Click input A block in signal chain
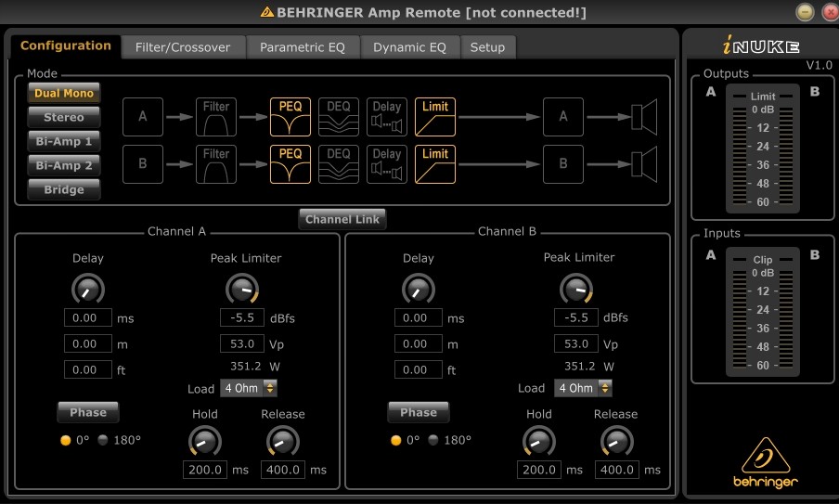This screenshot has width=839, height=504. tap(143, 117)
